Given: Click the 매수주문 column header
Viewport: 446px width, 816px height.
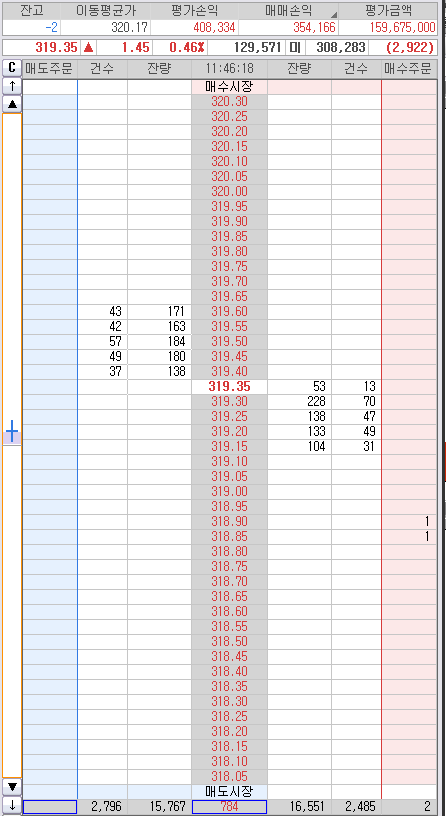Looking at the screenshot, I should [409, 68].
